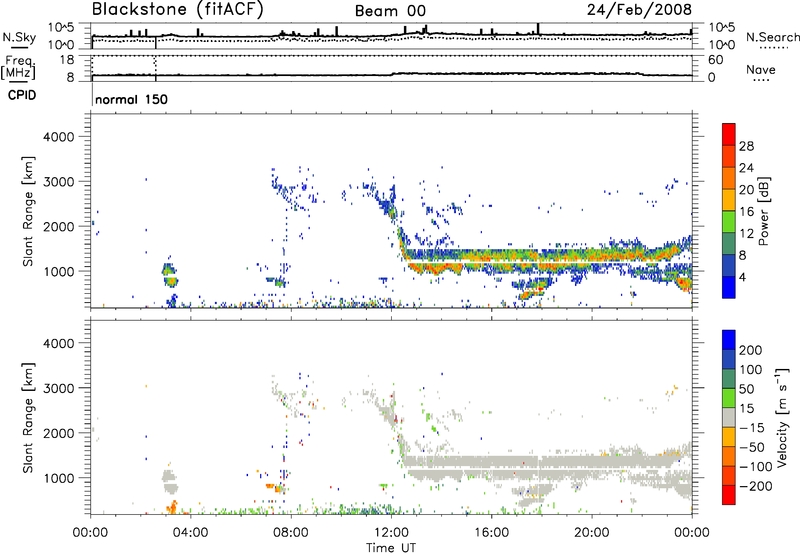800x554 pixels.
Task: Click the 'Velocity [m s-1]' colorbar title
Action: (x=782, y=417)
